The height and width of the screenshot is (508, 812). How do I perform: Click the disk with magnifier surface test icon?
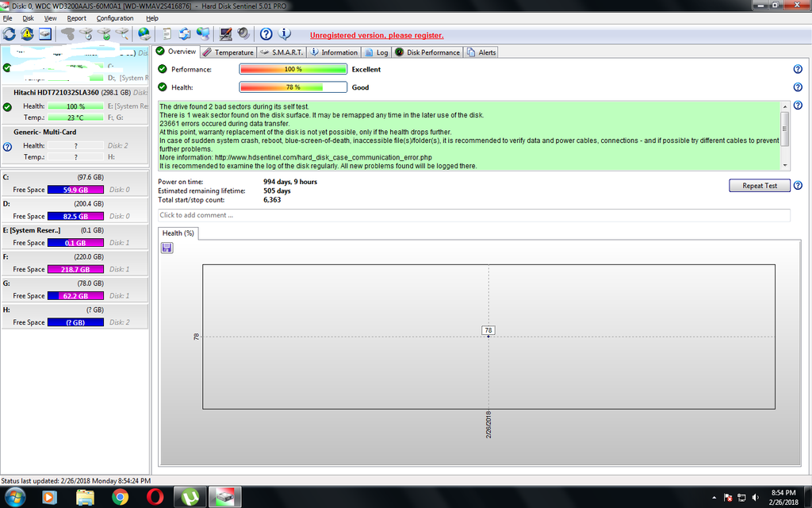click(x=122, y=34)
